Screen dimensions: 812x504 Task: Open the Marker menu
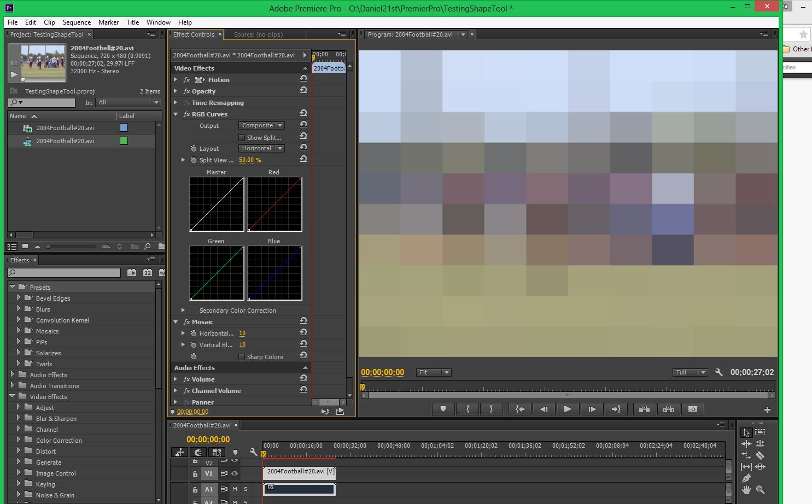tap(108, 22)
